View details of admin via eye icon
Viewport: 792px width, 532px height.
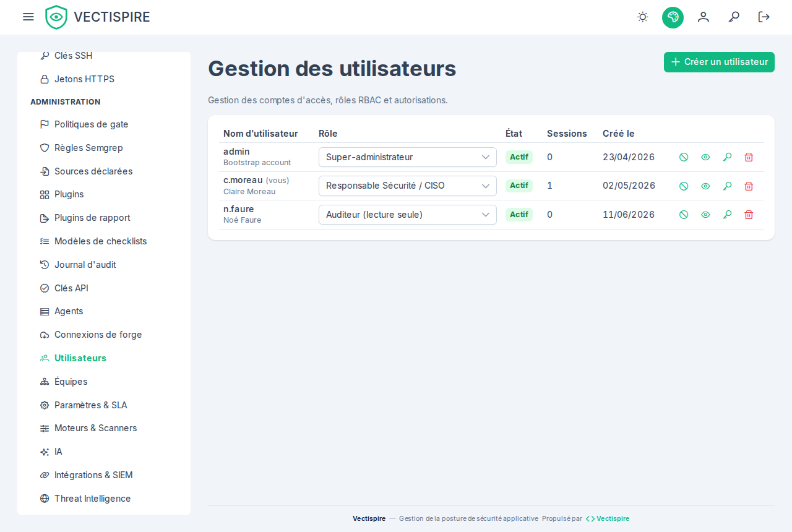point(705,157)
